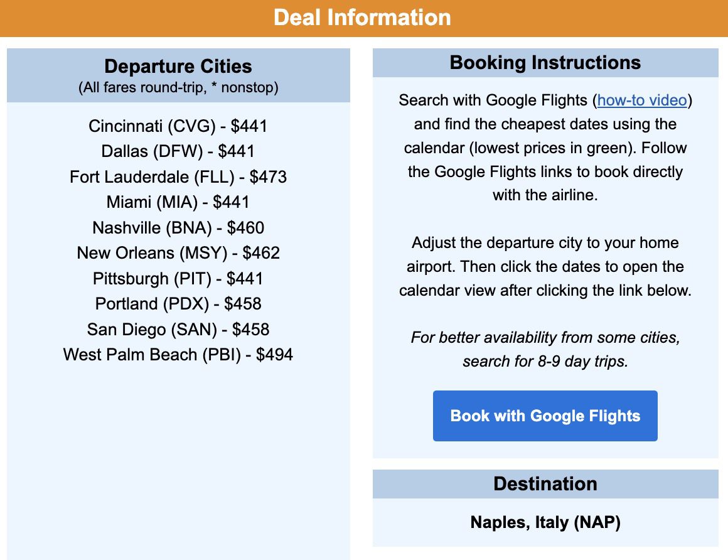Screen dimensions: 728x560
Task: Click the Destination section header
Action: [545, 484]
